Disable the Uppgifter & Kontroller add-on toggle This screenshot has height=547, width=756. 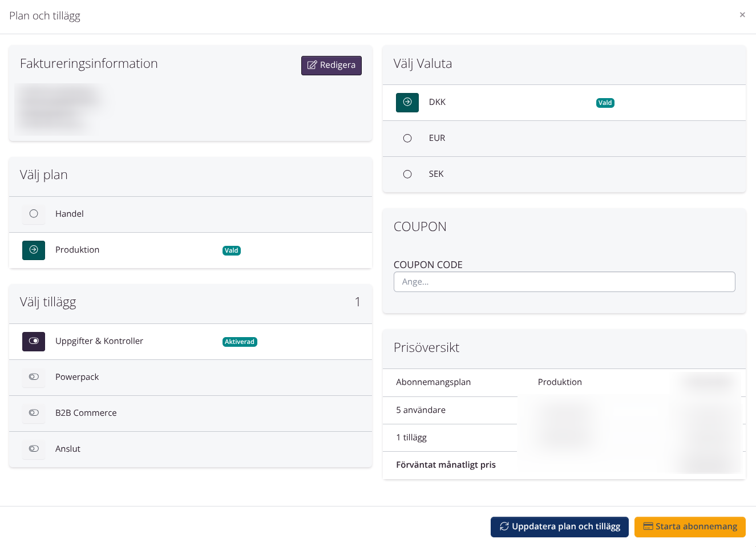point(34,341)
